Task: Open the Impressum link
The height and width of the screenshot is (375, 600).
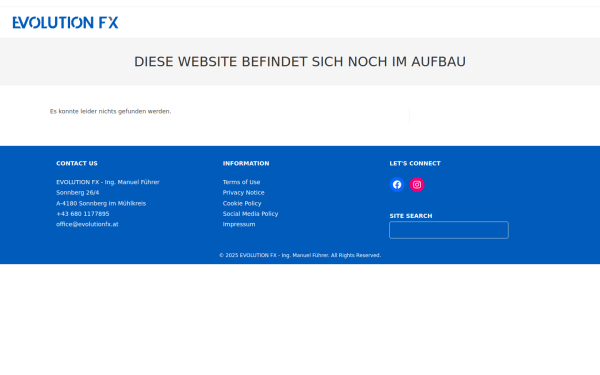Action: coord(239,224)
